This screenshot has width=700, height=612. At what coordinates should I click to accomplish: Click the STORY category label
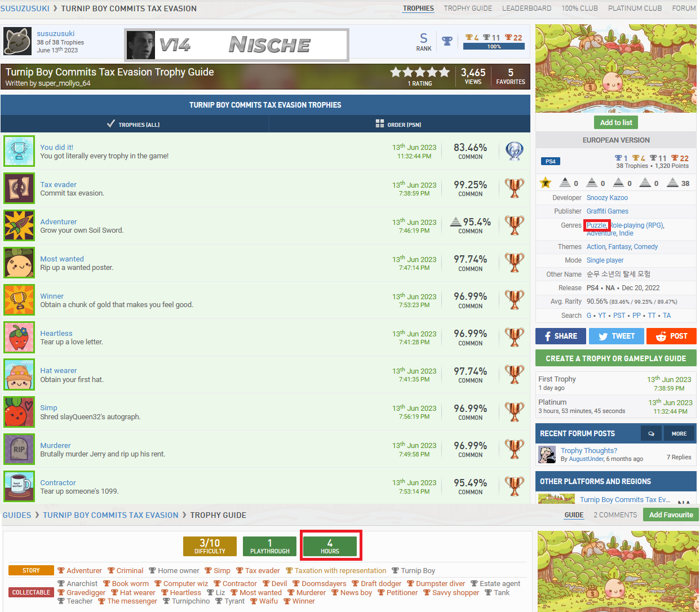pyautogui.click(x=31, y=571)
